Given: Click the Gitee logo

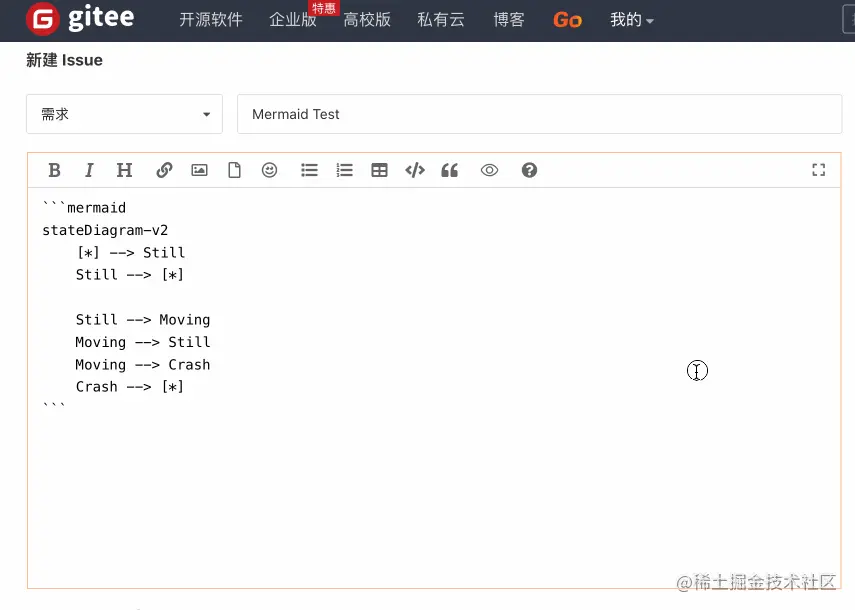Looking at the screenshot, I should (80, 19).
